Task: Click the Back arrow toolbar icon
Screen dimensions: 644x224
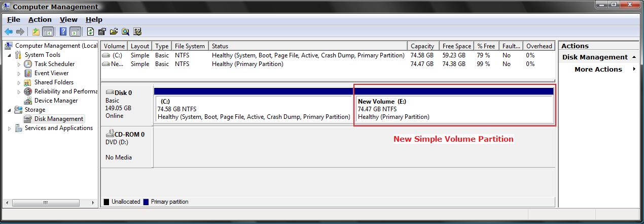Action: (x=9, y=31)
